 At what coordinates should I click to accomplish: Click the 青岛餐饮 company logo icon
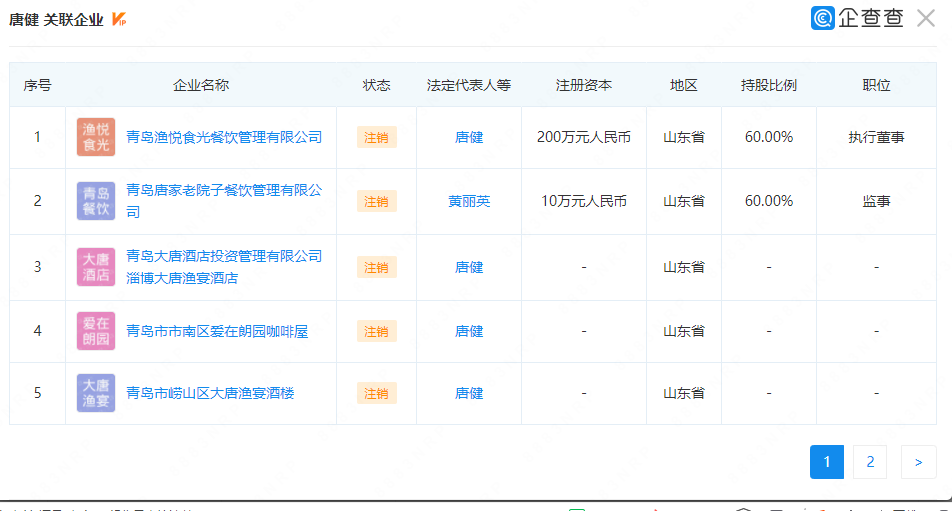[96, 201]
